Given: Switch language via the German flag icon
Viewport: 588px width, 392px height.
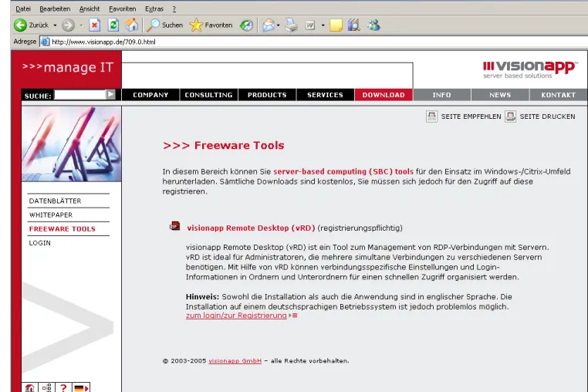Looking at the screenshot, I should click(81, 388).
